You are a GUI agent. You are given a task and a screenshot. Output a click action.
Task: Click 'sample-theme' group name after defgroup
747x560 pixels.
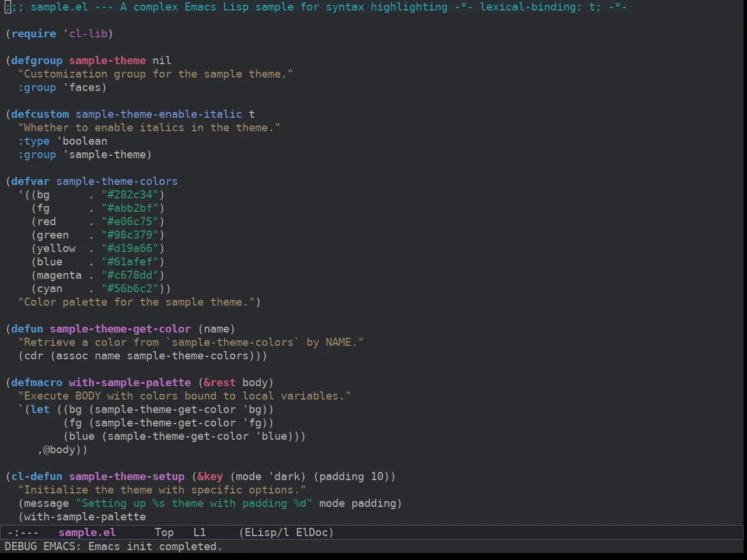(x=107, y=61)
